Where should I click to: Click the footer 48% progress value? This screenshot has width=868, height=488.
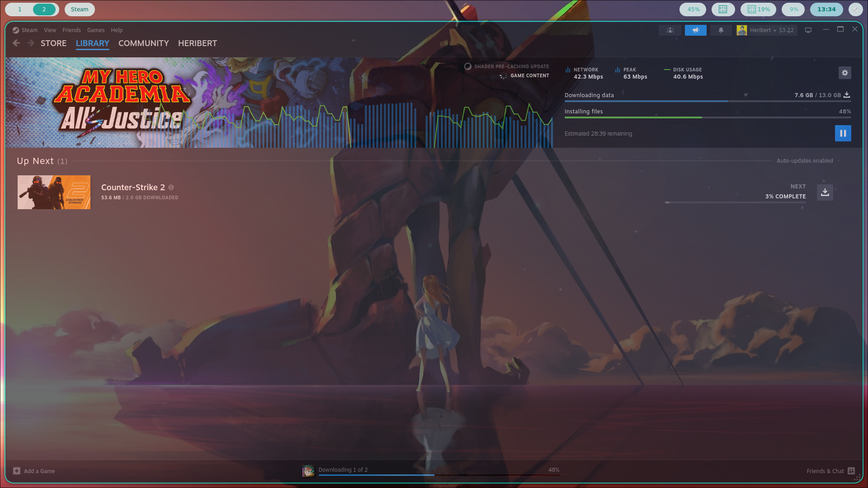pos(554,469)
